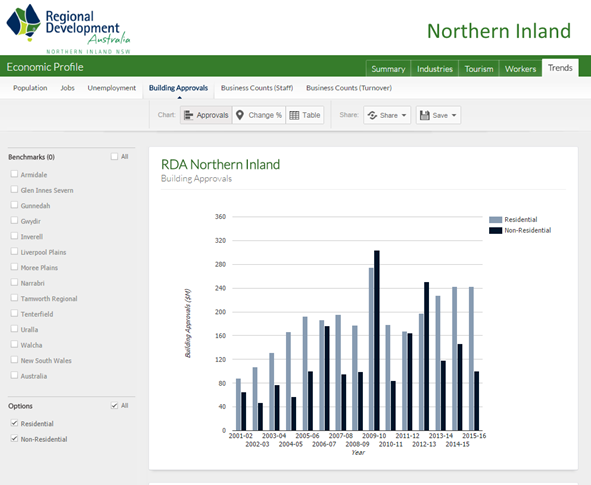The width and height of the screenshot is (591, 485).
Task: Select the Population sub-tab
Action: point(30,88)
